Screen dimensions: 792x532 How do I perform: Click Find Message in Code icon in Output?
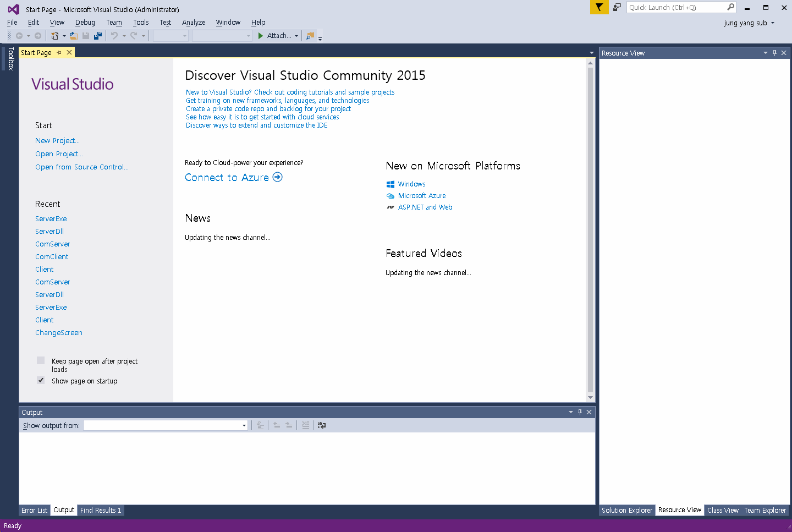(x=260, y=425)
